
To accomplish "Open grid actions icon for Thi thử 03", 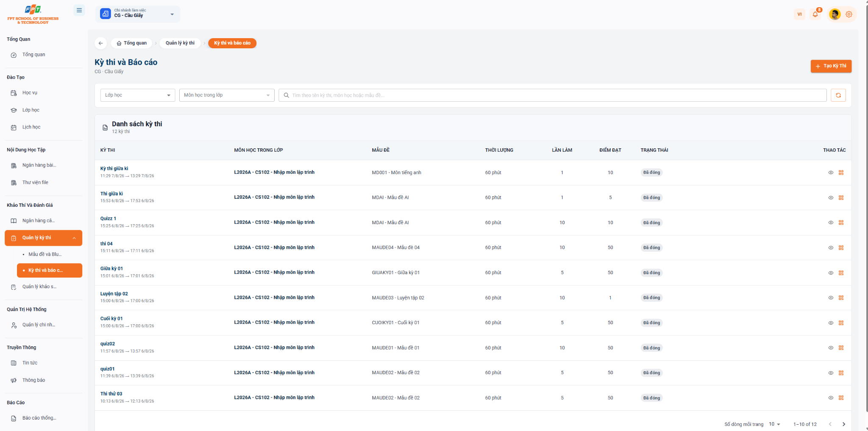I will click(841, 398).
